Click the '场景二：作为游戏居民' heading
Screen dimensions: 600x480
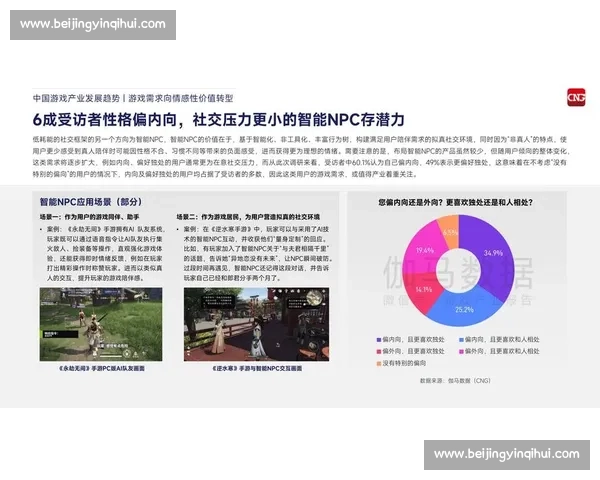208,217
